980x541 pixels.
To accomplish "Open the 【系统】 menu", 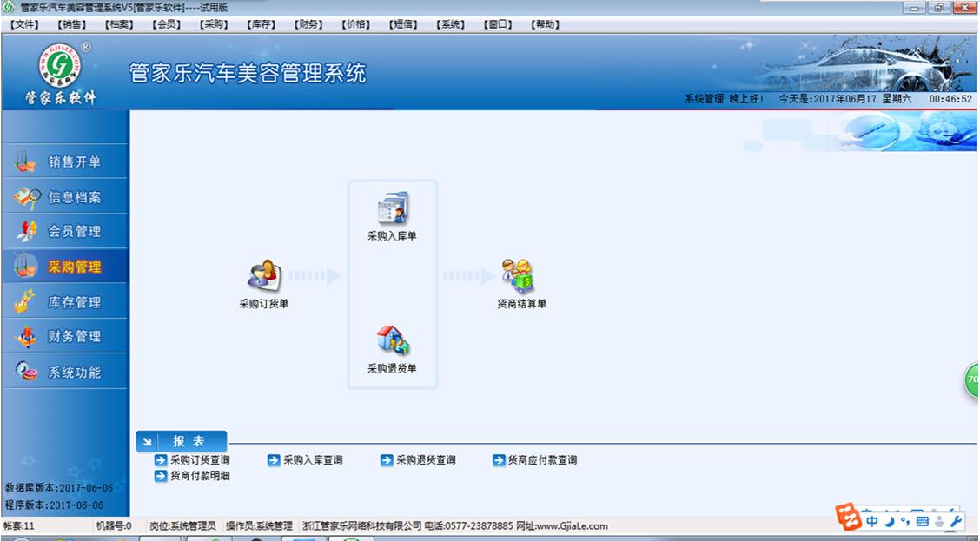I will pyautogui.click(x=449, y=23).
